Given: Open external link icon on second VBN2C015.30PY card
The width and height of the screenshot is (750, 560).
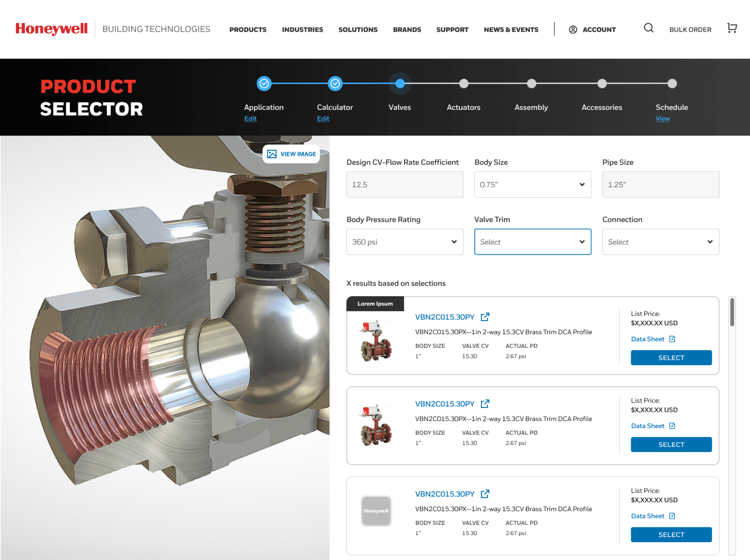Looking at the screenshot, I should 485,404.
